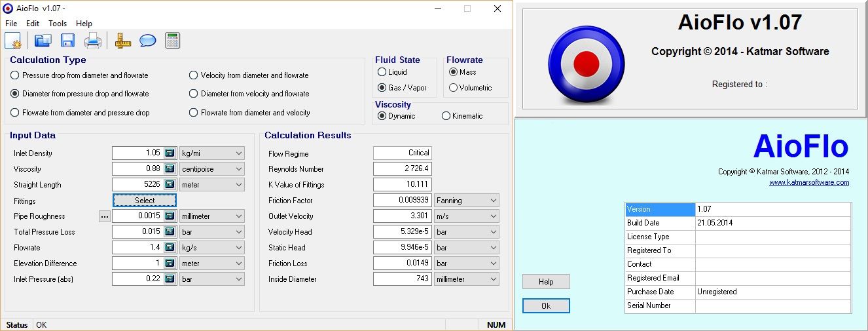Select Pressure drop from diameter and flowrate
The height and width of the screenshot is (331, 868).
tap(15, 75)
